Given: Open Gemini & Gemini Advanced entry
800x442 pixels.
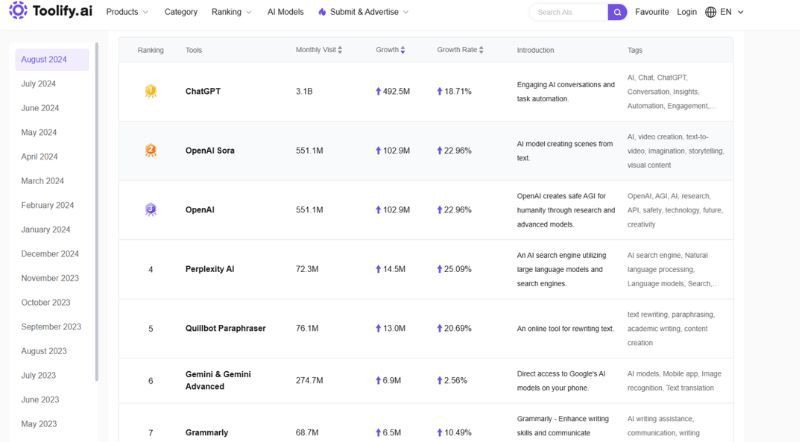Looking at the screenshot, I should coord(218,380).
